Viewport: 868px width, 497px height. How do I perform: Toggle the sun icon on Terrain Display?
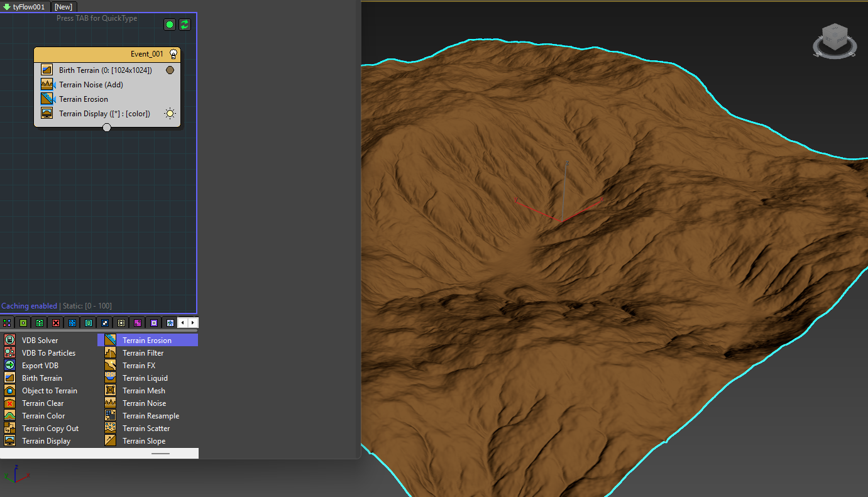[x=168, y=113]
